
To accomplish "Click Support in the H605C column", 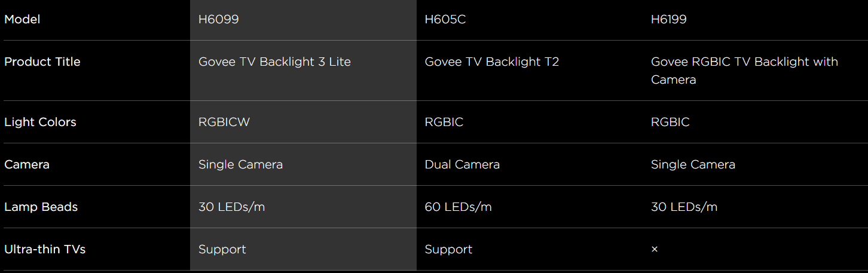I will [x=448, y=249].
